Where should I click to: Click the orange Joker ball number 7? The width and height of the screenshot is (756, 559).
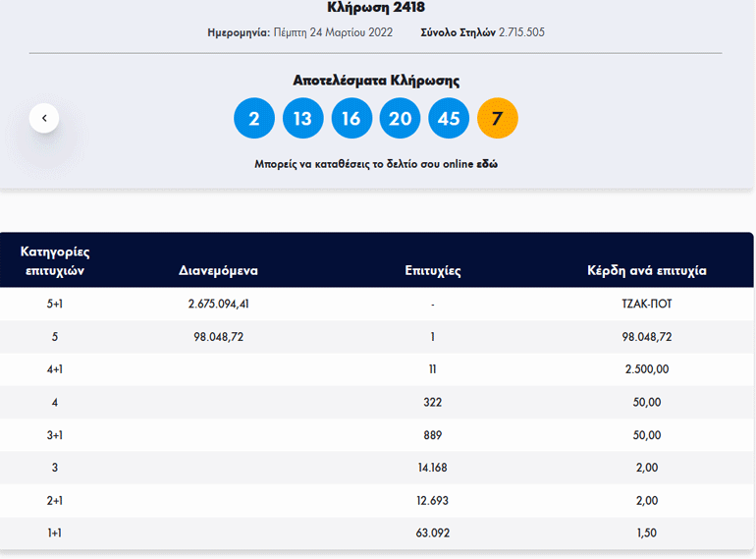(x=497, y=119)
